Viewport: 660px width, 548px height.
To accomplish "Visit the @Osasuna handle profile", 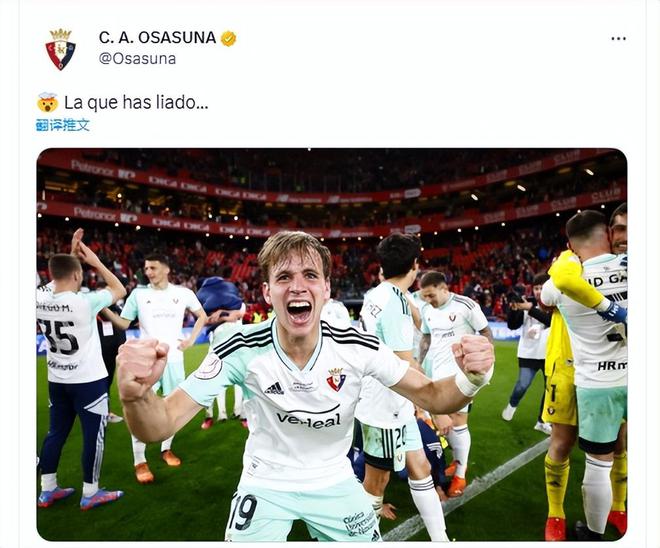I will (137, 59).
